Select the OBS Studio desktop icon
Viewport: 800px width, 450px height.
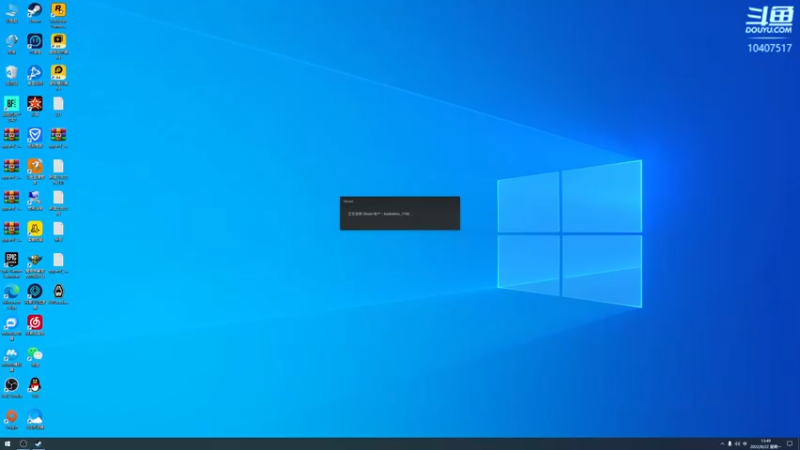tap(11, 385)
